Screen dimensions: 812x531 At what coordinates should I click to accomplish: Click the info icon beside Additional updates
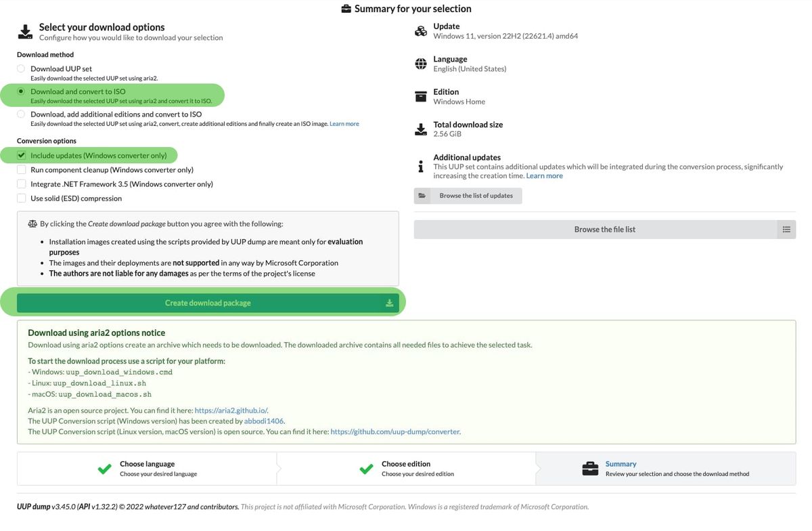(421, 166)
